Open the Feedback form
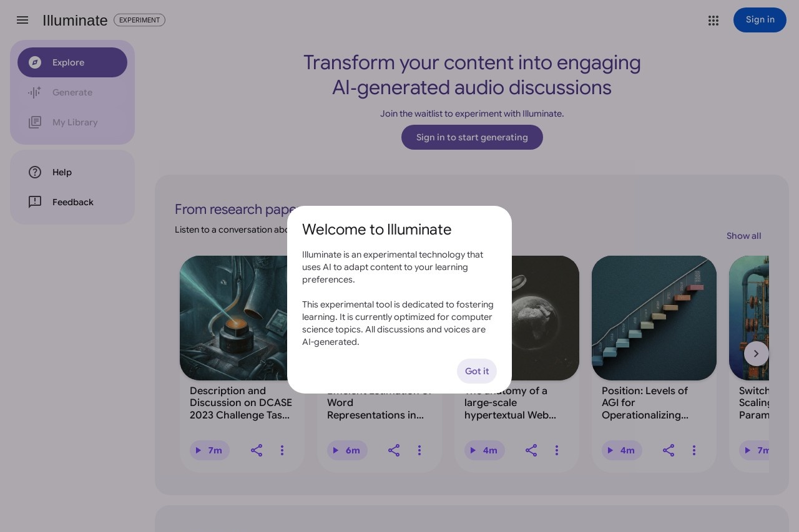Image resolution: width=799 pixels, height=532 pixels. 72,202
